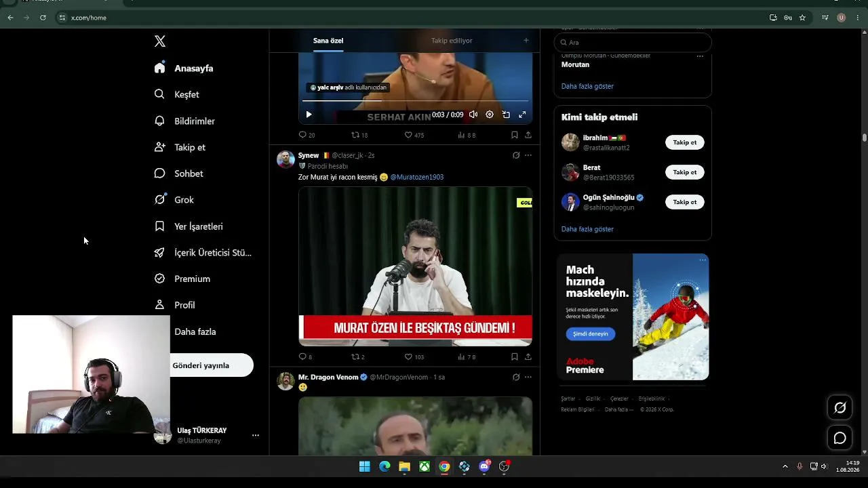The image size is (868, 488).
Task: Open the floating Grok button
Action: pos(840,407)
